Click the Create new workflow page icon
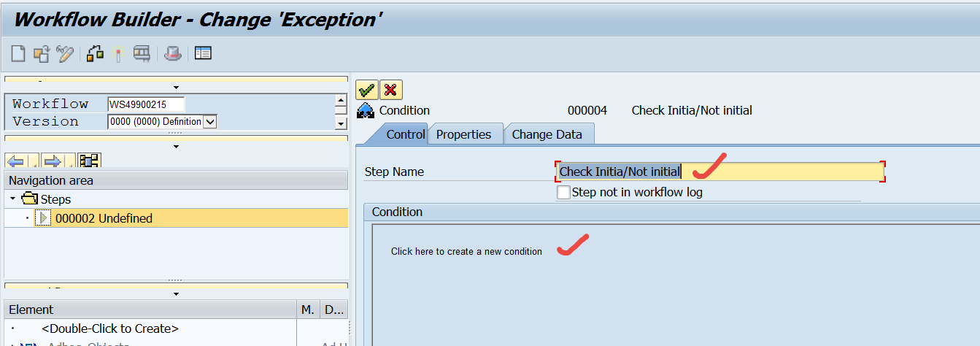Image resolution: width=980 pixels, height=346 pixels. (x=18, y=53)
